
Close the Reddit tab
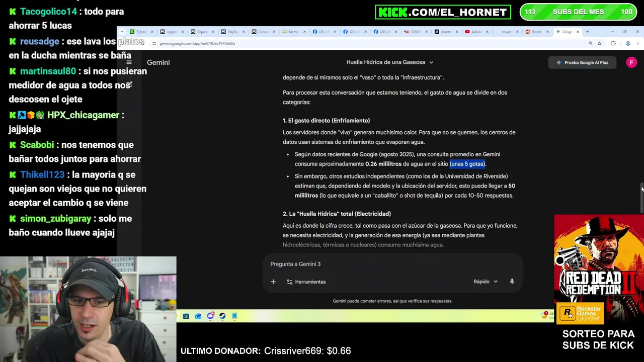547,32
